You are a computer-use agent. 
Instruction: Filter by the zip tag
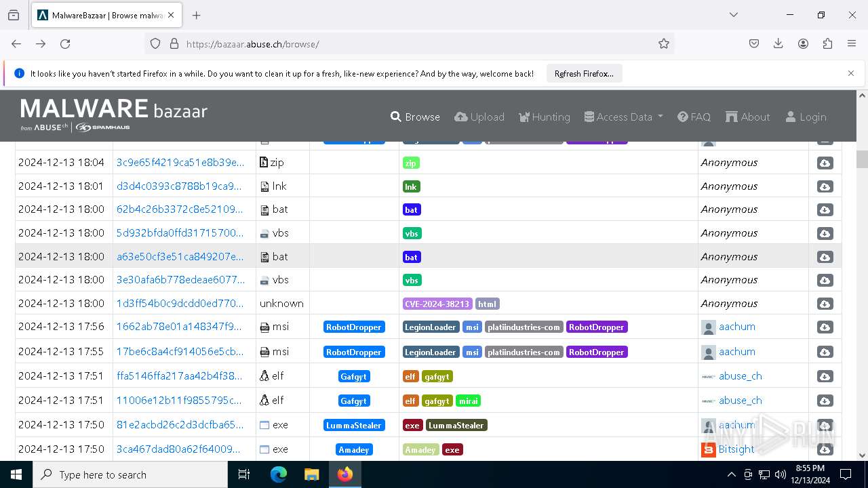pyautogui.click(x=411, y=163)
